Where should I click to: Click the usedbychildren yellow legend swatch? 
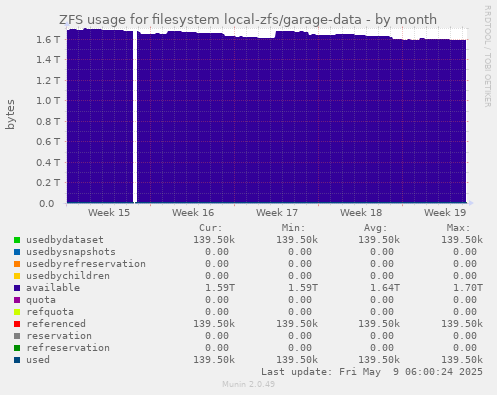tap(17, 276)
